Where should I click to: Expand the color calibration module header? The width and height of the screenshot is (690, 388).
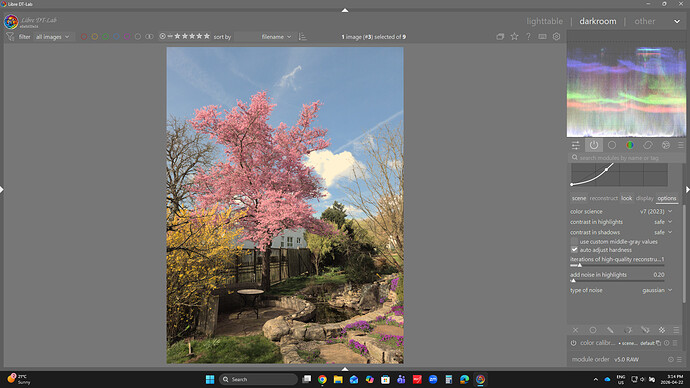point(598,343)
